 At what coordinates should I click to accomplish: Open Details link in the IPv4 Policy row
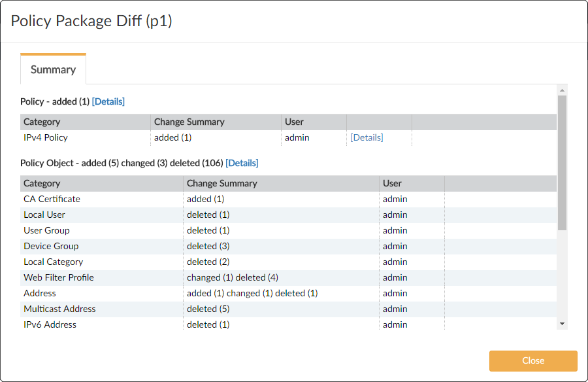point(367,137)
